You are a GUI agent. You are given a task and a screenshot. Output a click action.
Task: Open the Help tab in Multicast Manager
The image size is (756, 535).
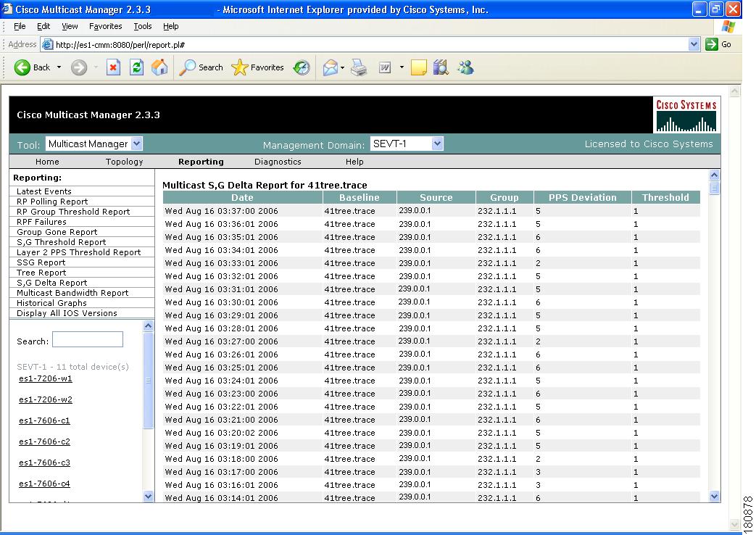[x=354, y=162]
